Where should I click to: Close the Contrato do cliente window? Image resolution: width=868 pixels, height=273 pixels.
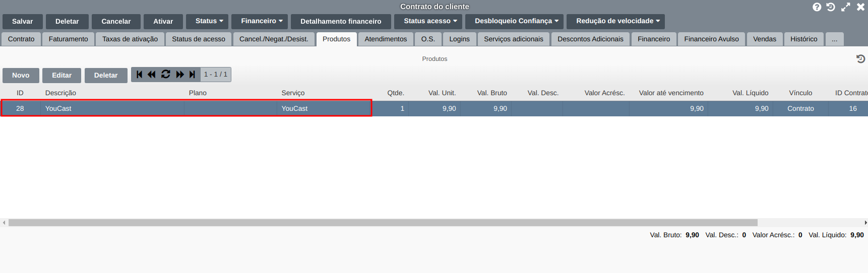click(x=860, y=7)
